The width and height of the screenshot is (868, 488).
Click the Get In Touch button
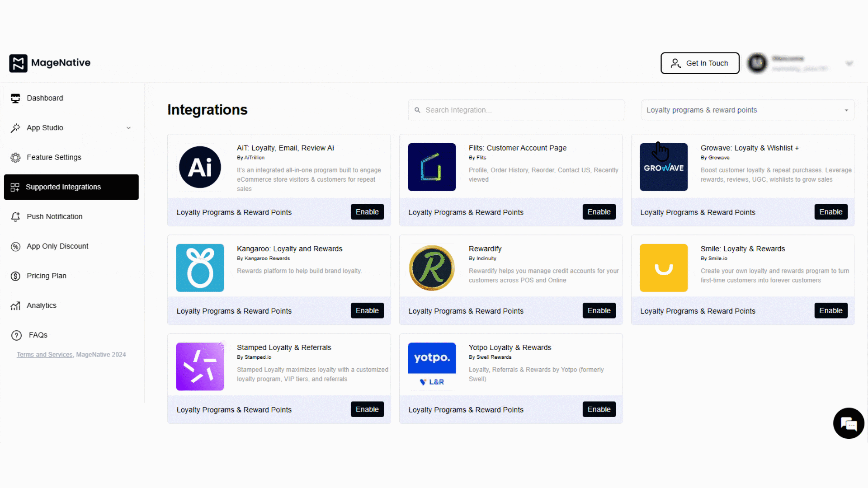pyautogui.click(x=699, y=63)
